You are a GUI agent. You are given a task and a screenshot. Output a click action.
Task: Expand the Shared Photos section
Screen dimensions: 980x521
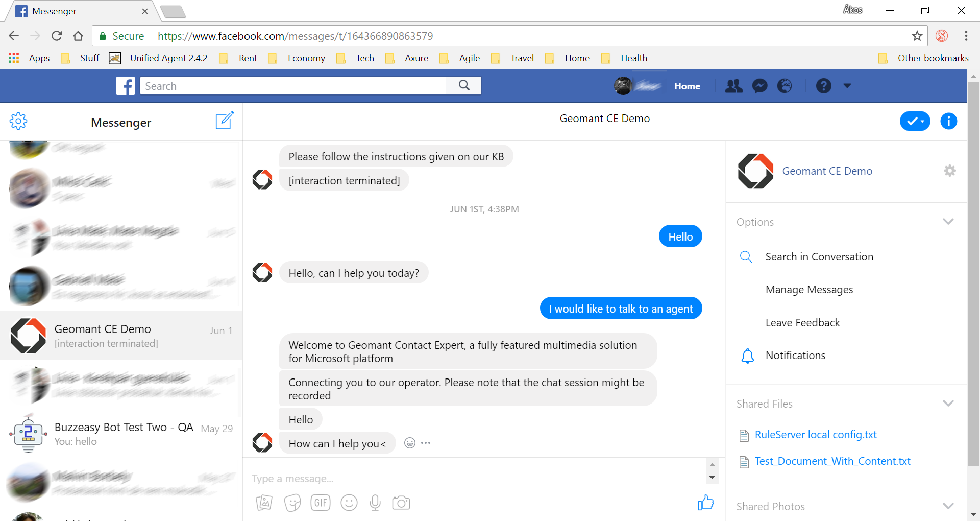[948, 506]
